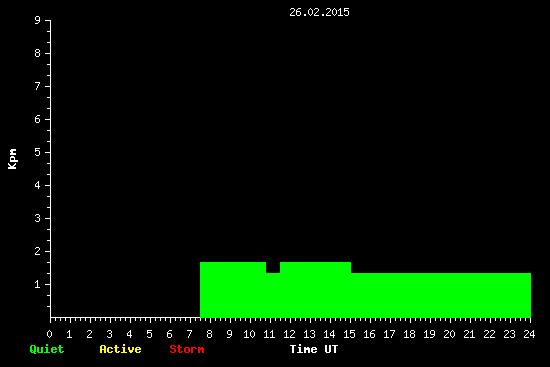This screenshot has width=550, height=367.
Task: Click the Kp value 9 label
Action: (x=38, y=20)
